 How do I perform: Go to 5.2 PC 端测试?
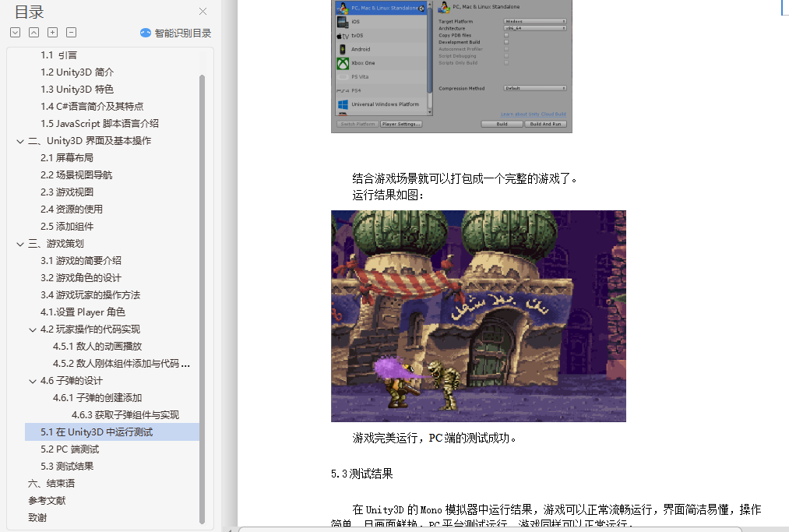pyautogui.click(x=70, y=449)
